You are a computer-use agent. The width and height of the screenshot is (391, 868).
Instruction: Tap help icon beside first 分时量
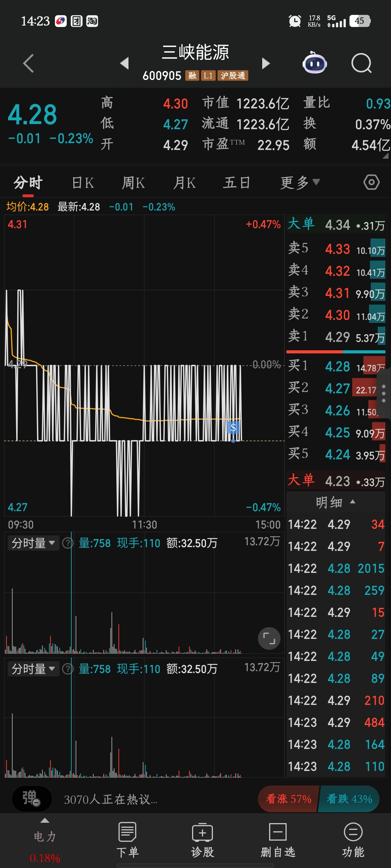[x=68, y=543]
